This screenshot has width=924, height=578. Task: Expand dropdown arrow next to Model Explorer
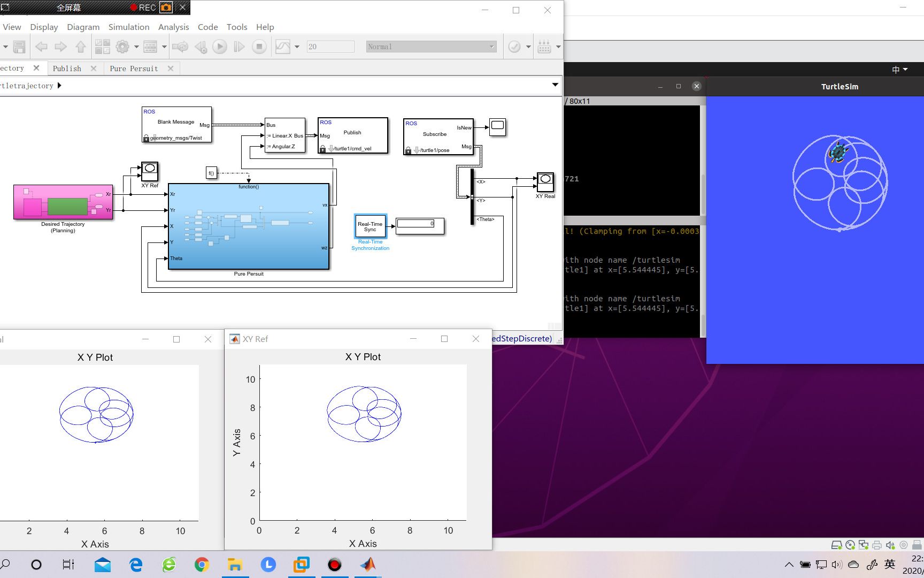click(164, 47)
